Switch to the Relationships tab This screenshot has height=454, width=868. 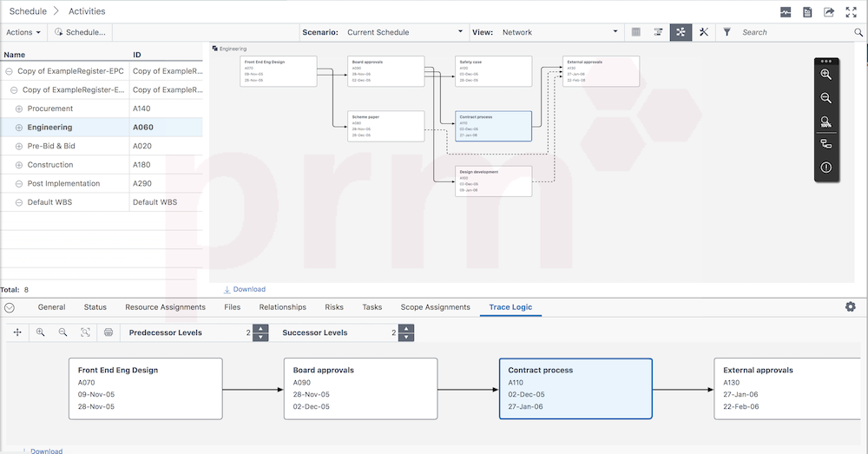pyautogui.click(x=282, y=307)
